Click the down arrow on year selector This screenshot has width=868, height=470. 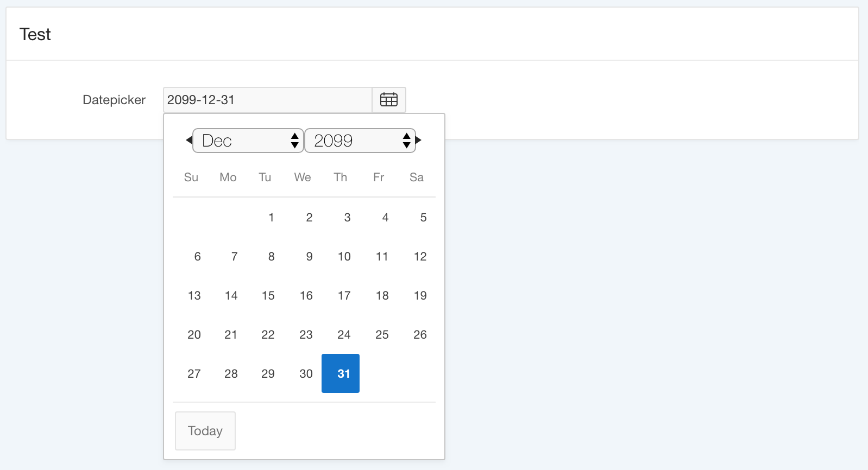(406, 144)
